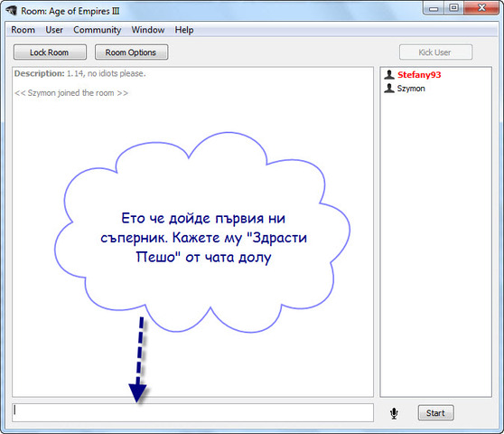Screen dimensions: 504x434
Task: Open Room Options
Action: click(131, 52)
